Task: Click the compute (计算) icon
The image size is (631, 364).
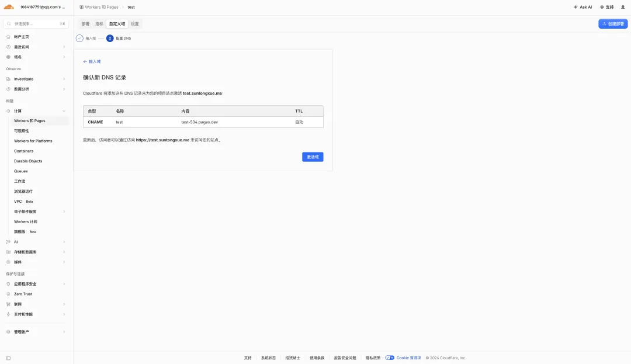Action: [x=8, y=111]
